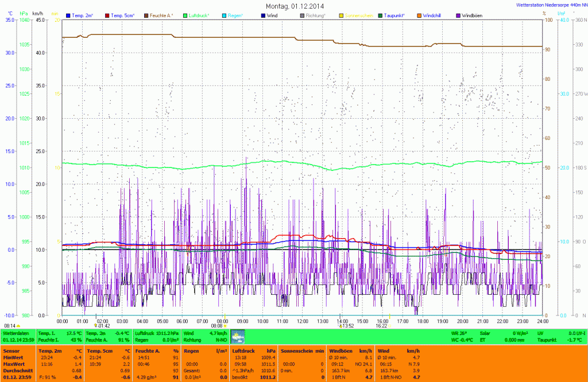
Task: Click the purple Windböen legend swatch
Action: [457, 15]
